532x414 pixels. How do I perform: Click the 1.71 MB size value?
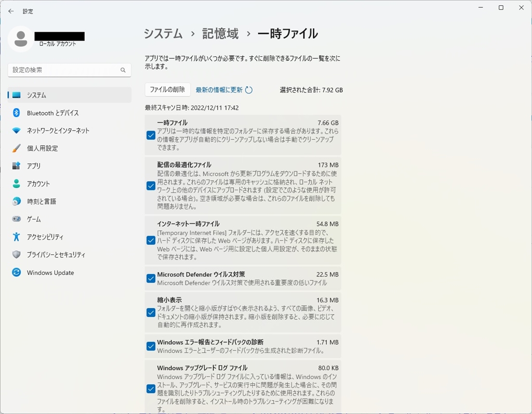327,342
